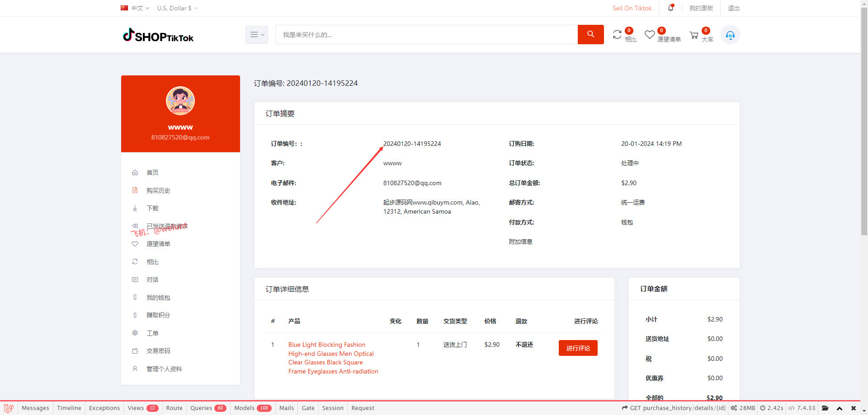Open 已发送退款请求 in the sidebar
The height and width of the screenshot is (415, 868).
pyautogui.click(x=167, y=226)
